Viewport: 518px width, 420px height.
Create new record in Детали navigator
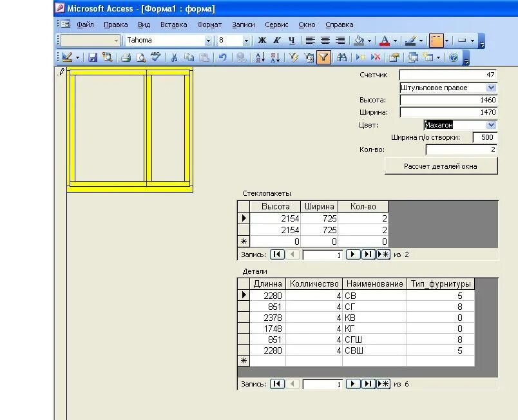tap(383, 384)
